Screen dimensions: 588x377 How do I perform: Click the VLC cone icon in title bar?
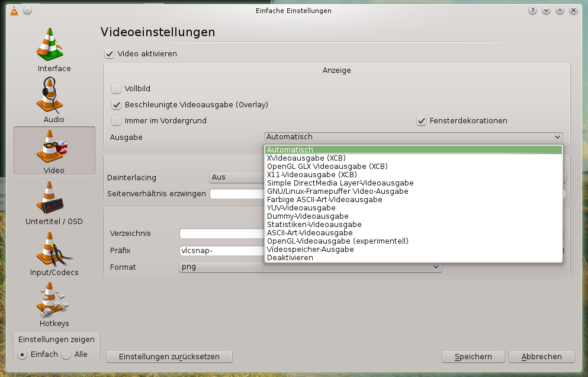14,11
